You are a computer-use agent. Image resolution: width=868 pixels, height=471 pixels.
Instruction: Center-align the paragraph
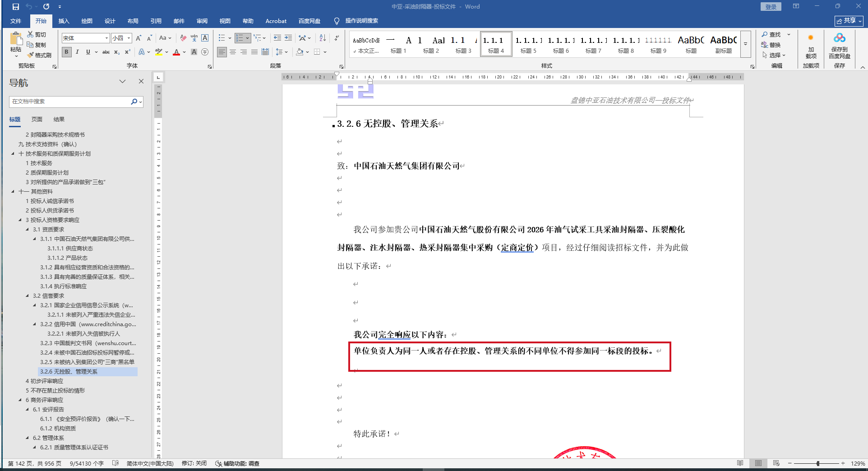pos(233,52)
